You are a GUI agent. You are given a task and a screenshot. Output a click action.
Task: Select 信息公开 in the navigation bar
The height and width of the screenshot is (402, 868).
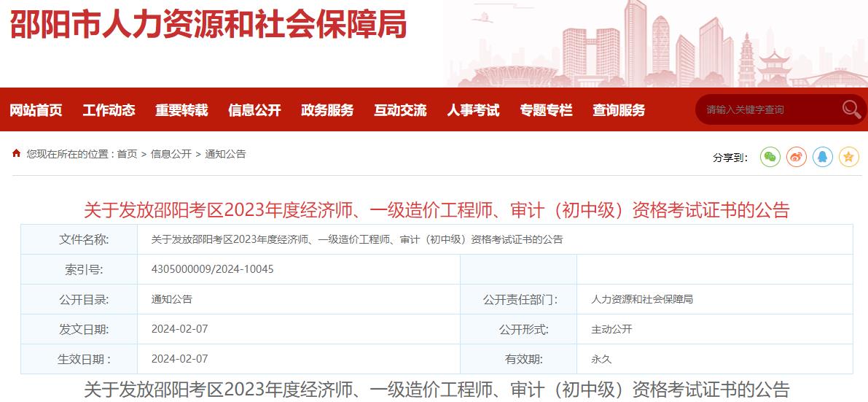point(254,110)
